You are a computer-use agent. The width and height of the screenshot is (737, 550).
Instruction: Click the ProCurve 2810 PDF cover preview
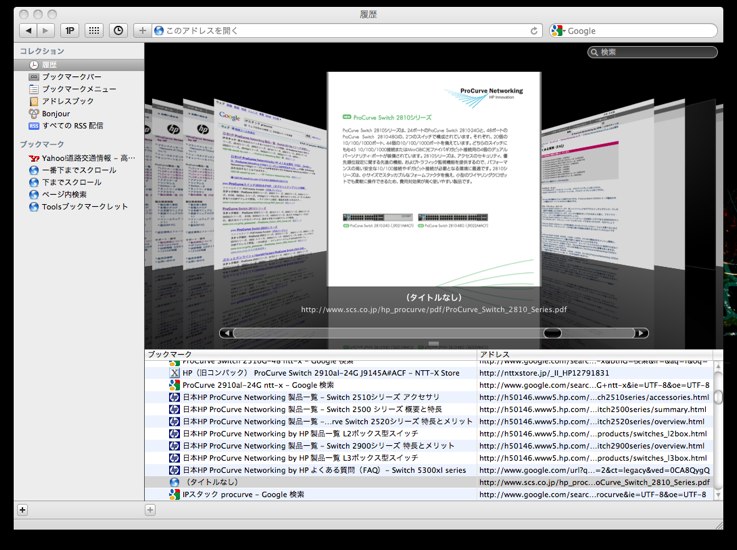tap(434, 179)
